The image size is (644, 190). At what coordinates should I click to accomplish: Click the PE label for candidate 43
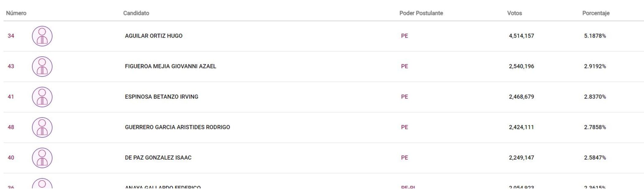404,66
